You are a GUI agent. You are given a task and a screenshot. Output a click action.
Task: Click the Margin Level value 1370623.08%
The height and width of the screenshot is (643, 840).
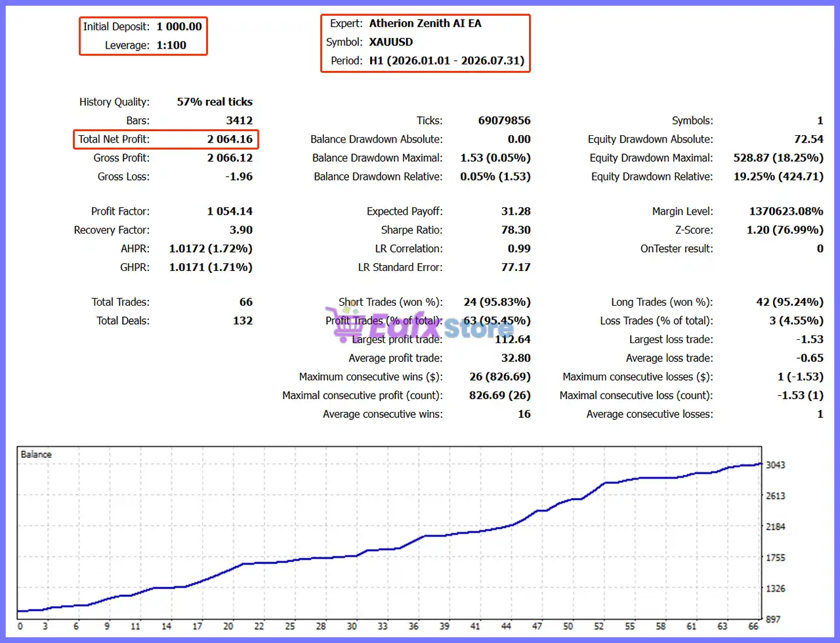click(x=786, y=211)
